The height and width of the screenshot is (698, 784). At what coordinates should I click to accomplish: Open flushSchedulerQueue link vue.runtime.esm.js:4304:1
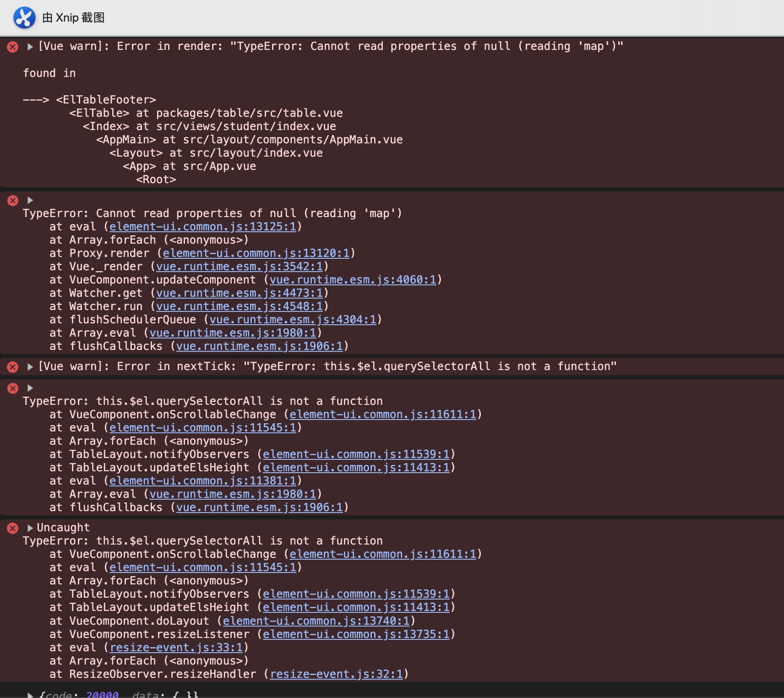tap(293, 320)
